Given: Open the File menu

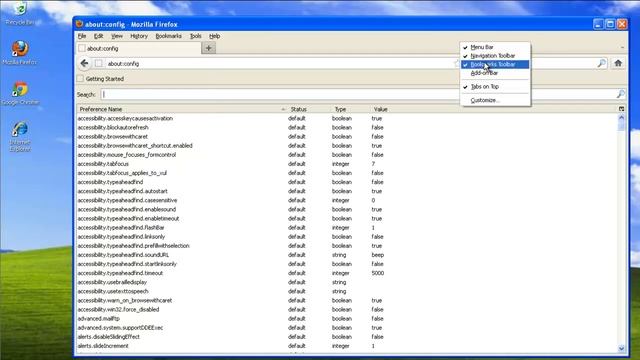Looking at the screenshot, I should coord(82,36).
